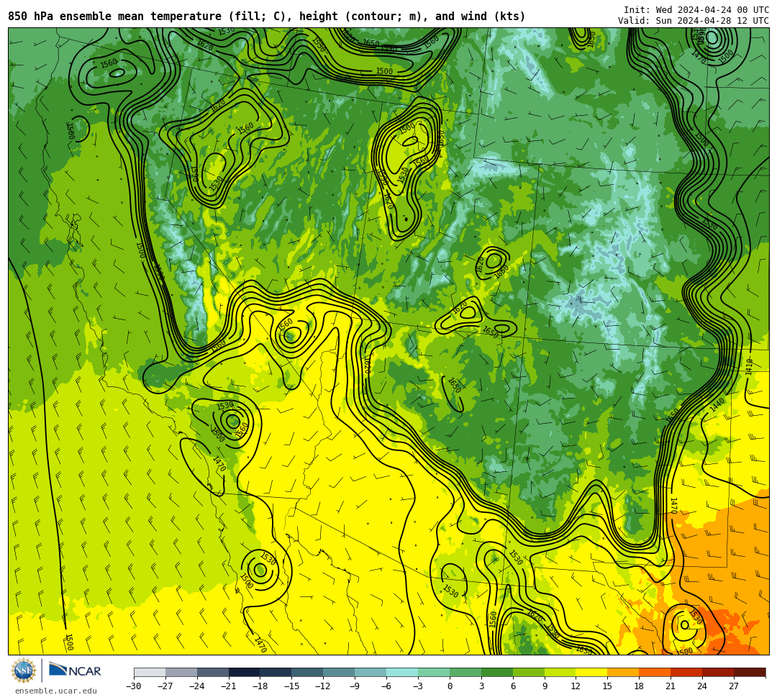Pick the light green swatch between -3 and 0

click(x=434, y=672)
